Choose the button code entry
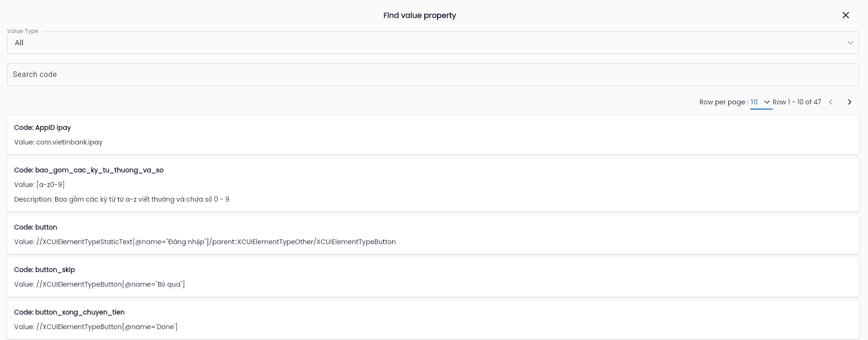The height and width of the screenshot is (340, 868). tap(433, 235)
